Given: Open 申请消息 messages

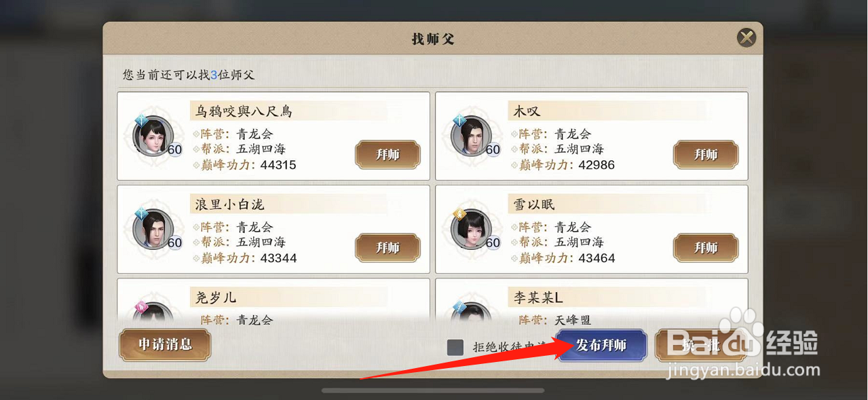Looking at the screenshot, I should pyautogui.click(x=165, y=345).
